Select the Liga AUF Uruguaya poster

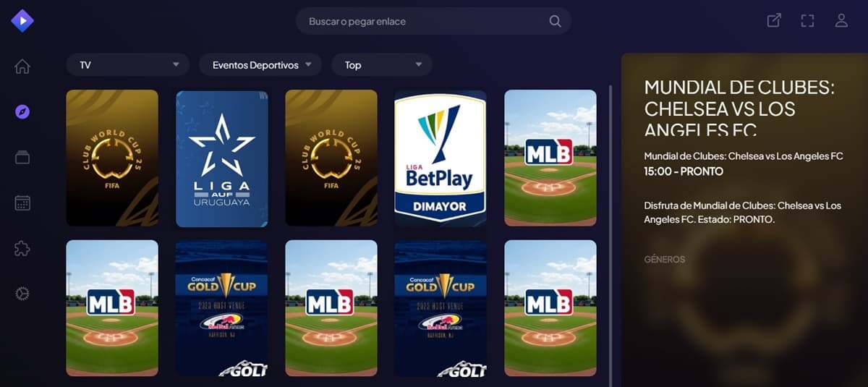[x=222, y=158]
